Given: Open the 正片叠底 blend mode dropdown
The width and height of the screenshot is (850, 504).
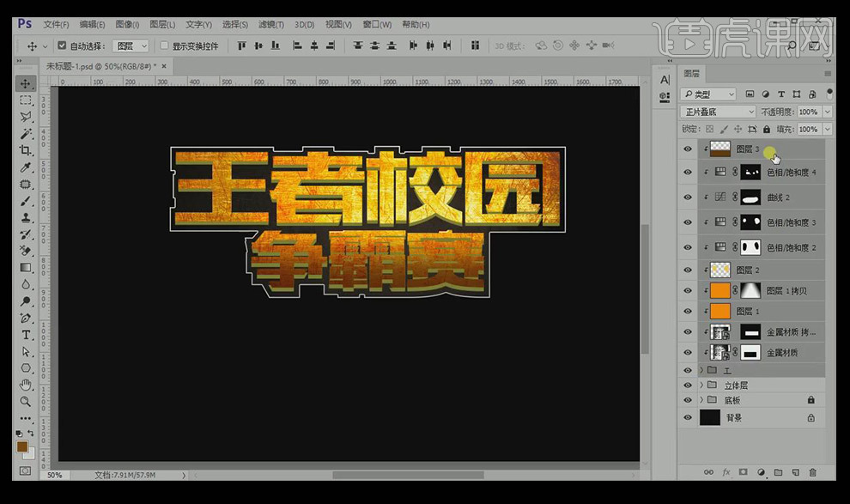Looking at the screenshot, I should (x=718, y=112).
